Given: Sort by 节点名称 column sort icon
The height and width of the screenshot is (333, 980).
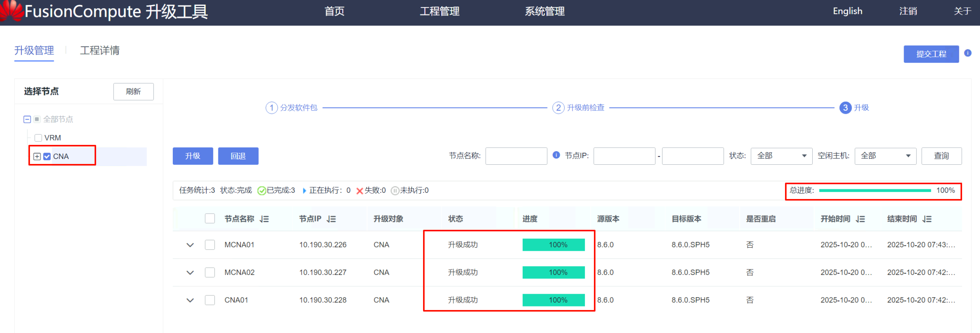Looking at the screenshot, I should [265, 219].
